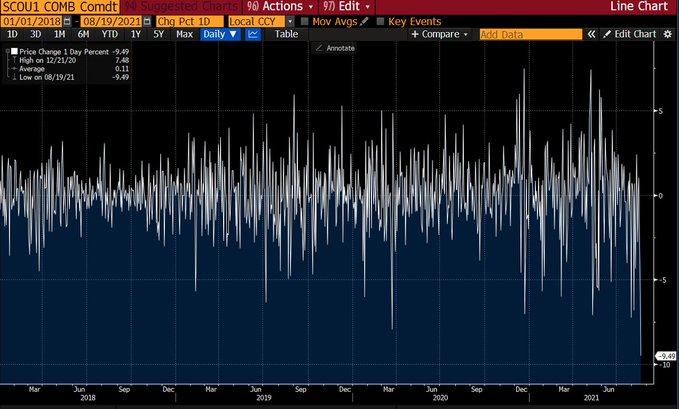
Task: Select the 5Y time range
Action: click(x=158, y=34)
